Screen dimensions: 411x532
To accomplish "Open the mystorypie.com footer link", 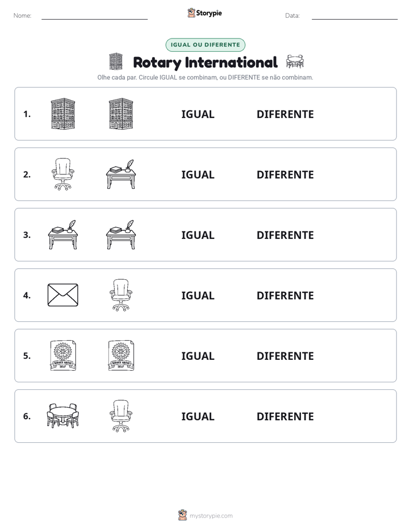I will tap(211, 516).
